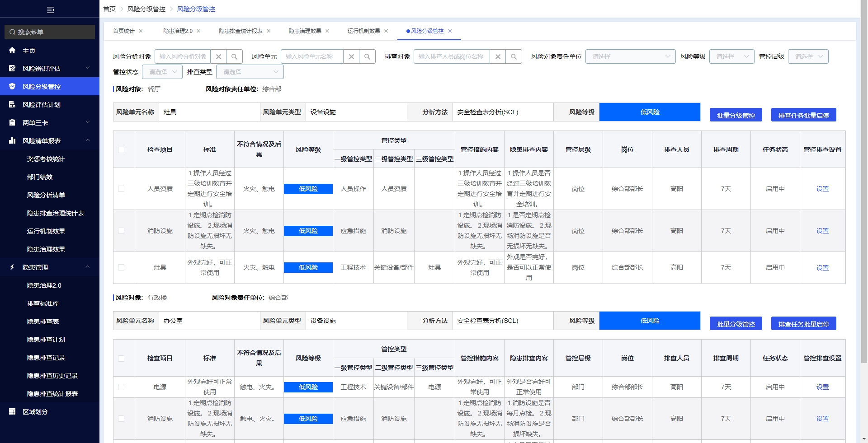Open the 管控层级 filter dropdown

(808, 56)
